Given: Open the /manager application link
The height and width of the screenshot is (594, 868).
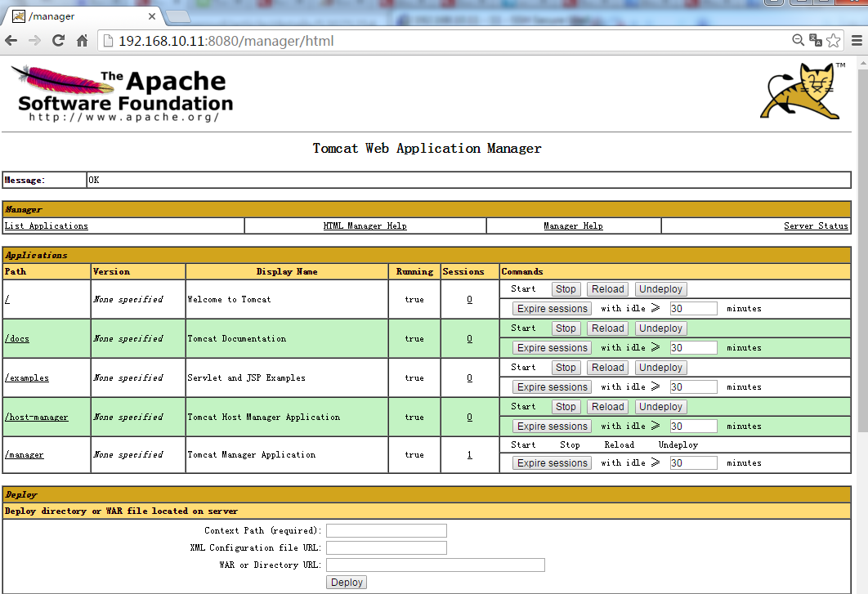Looking at the screenshot, I should [x=25, y=455].
